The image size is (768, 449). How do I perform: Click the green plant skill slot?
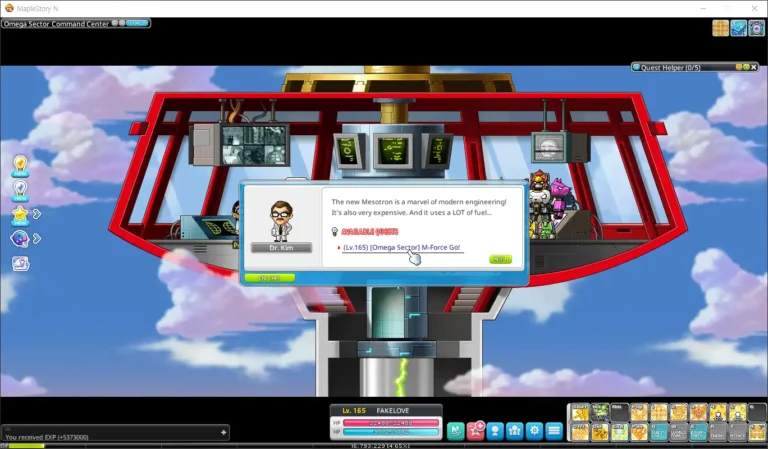click(x=600, y=412)
